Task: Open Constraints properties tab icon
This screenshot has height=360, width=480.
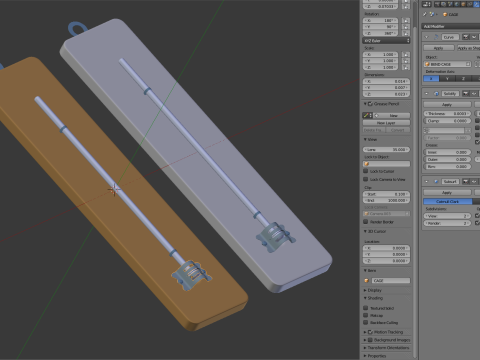Action: click(470, 4)
